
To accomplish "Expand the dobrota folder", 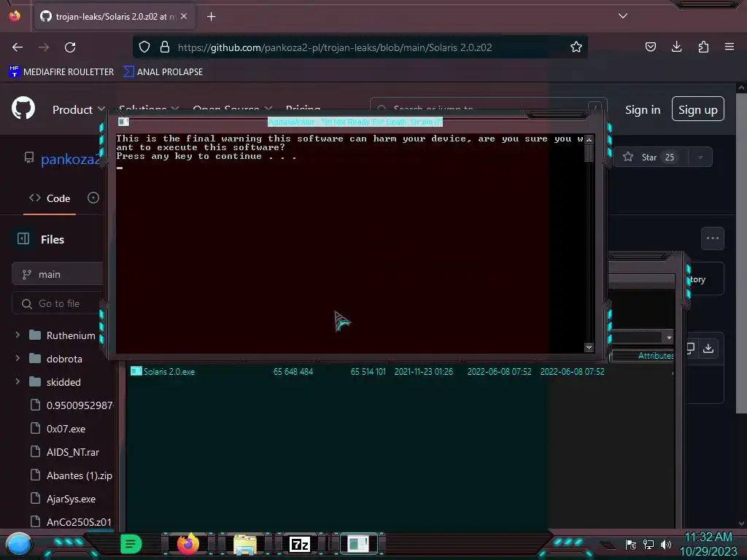I will coord(18,358).
